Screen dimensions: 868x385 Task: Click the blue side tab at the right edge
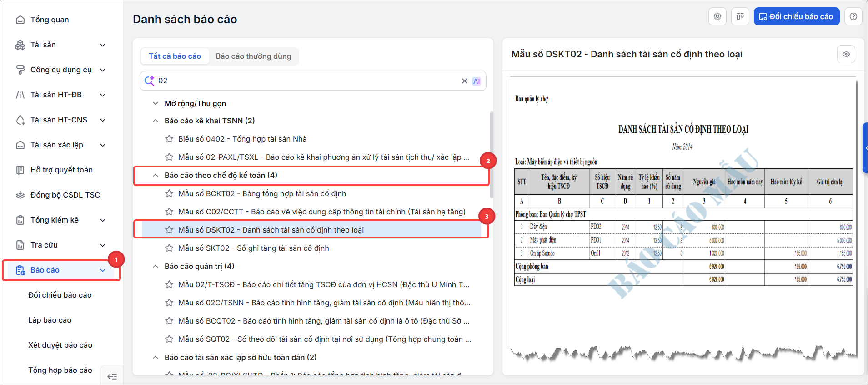[x=865, y=148]
